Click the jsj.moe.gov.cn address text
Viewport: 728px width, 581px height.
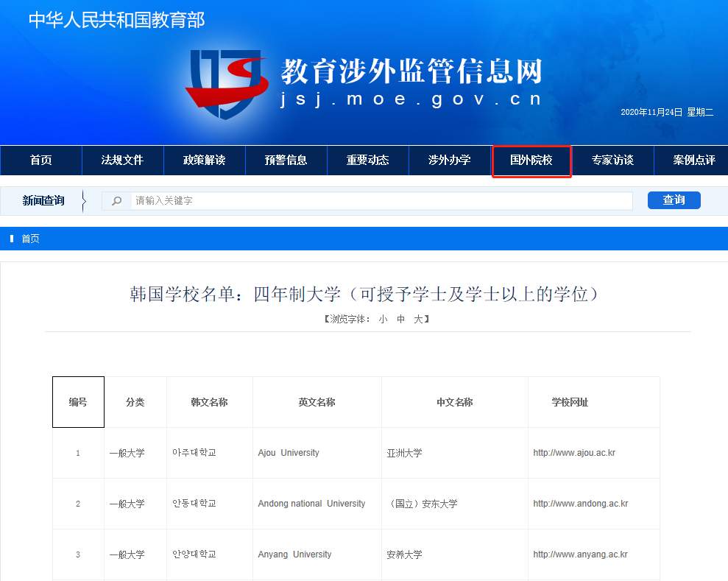coord(411,99)
